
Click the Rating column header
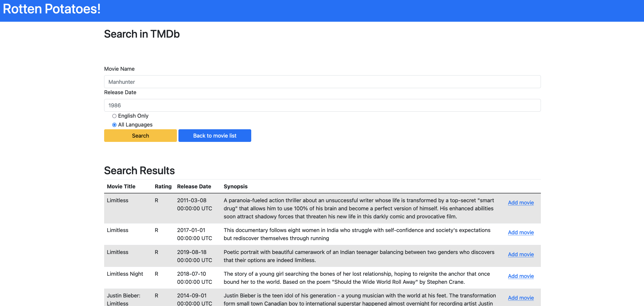(x=163, y=186)
